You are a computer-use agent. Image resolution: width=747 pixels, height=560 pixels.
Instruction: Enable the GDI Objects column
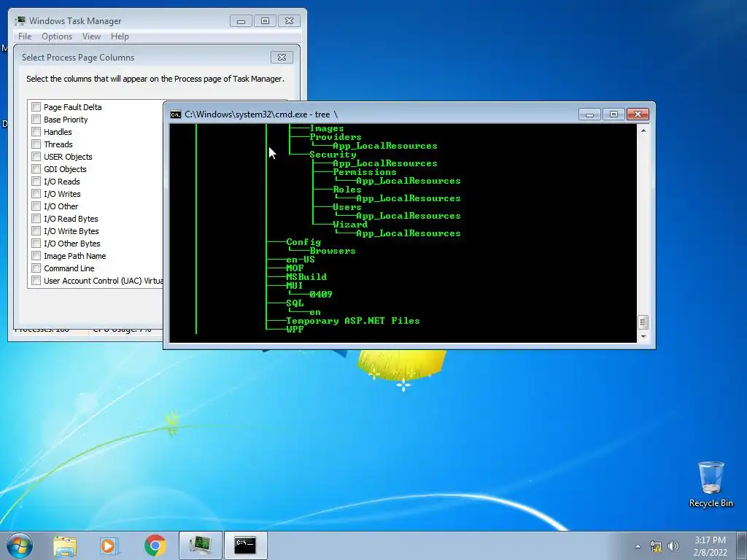pos(36,168)
